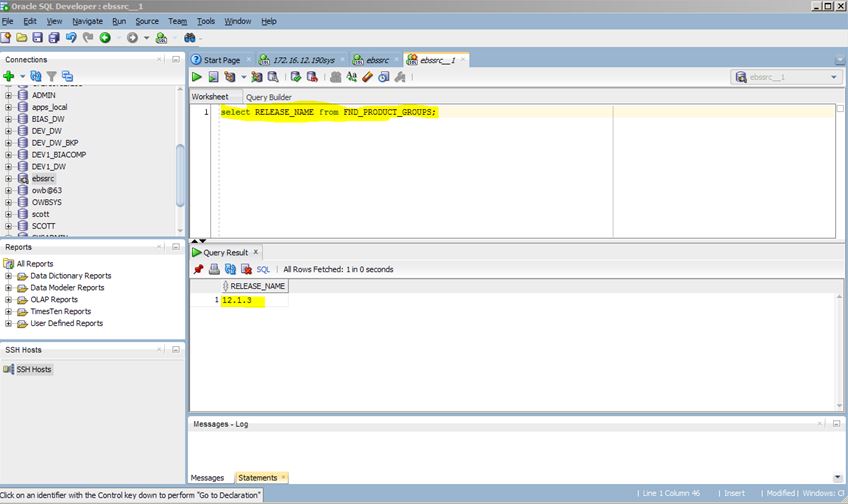Click the green Back navigation arrow
This screenshot has height=504, width=848.
[105, 37]
